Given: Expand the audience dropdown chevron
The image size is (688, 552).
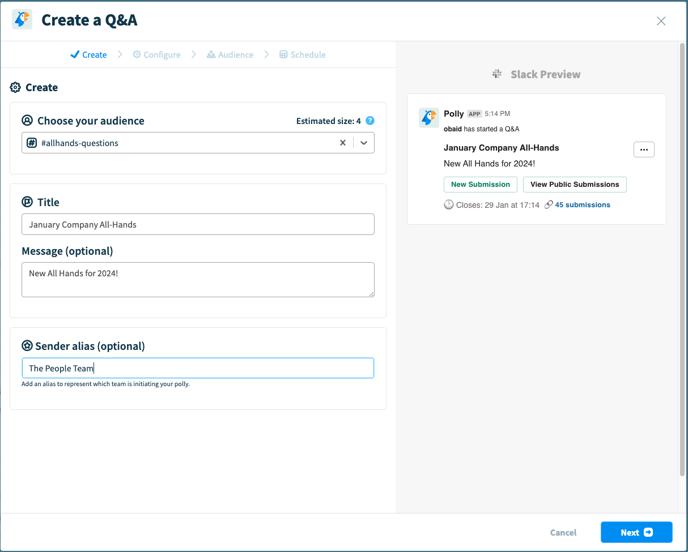Looking at the screenshot, I should 364,143.
